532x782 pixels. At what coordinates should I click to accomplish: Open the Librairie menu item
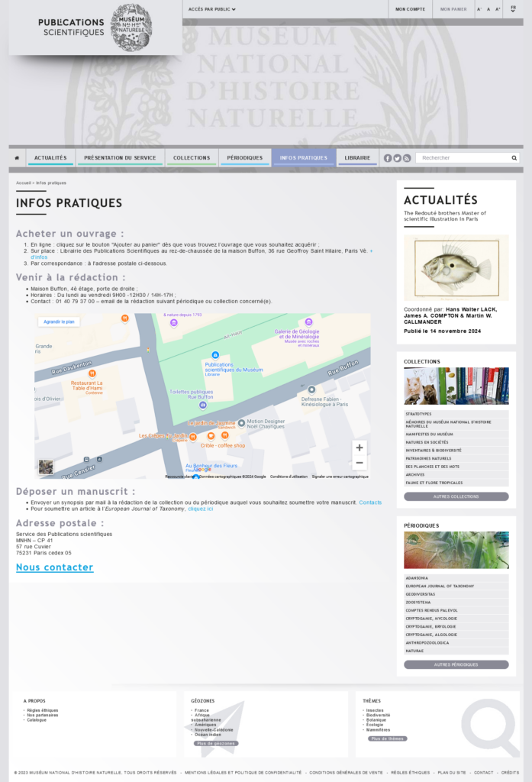click(x=357, y=158)
